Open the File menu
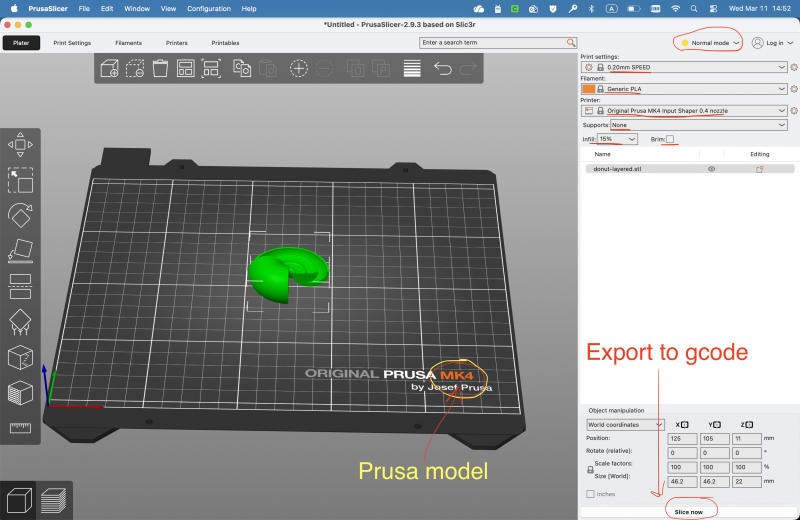This screenshot has width=800, height=520. [84, 9]
